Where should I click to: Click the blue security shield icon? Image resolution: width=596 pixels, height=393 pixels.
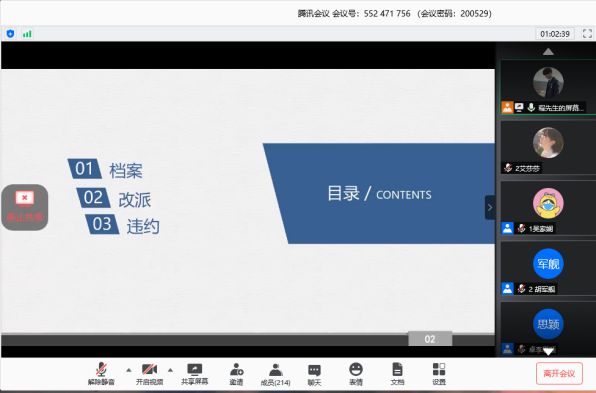pos(10,34)
